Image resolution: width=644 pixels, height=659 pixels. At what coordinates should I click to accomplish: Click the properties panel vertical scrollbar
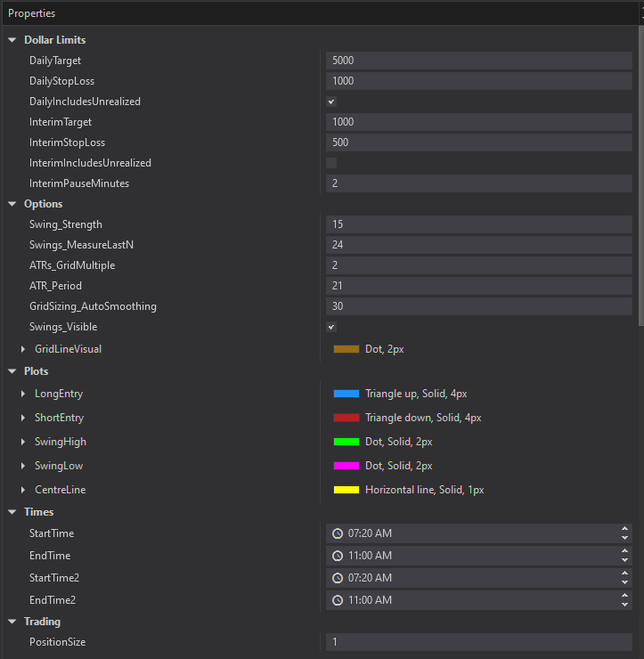coord(641,175)
